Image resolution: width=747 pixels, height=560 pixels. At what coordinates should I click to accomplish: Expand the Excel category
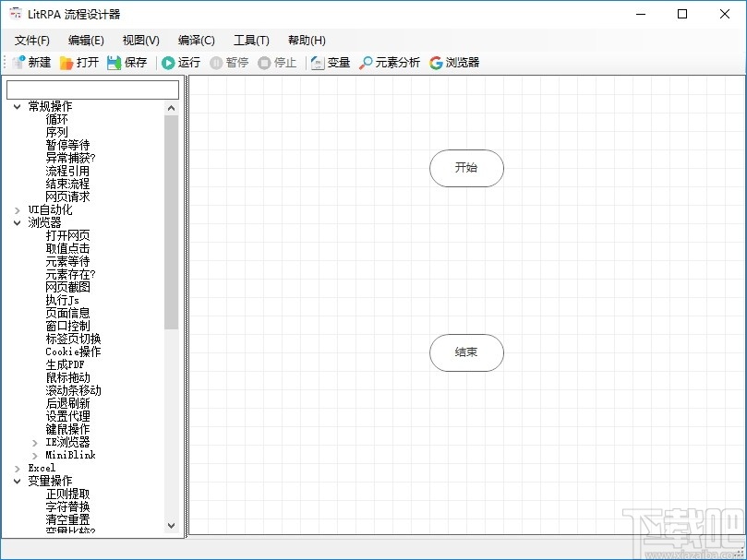[17, 468]
